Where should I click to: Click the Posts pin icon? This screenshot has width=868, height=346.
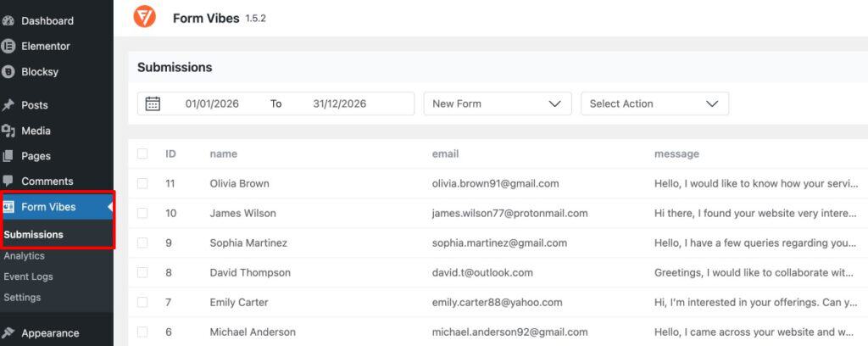coord(8,105)
